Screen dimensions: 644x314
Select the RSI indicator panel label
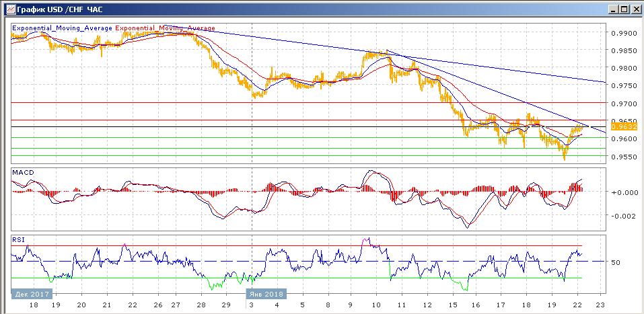18,239
